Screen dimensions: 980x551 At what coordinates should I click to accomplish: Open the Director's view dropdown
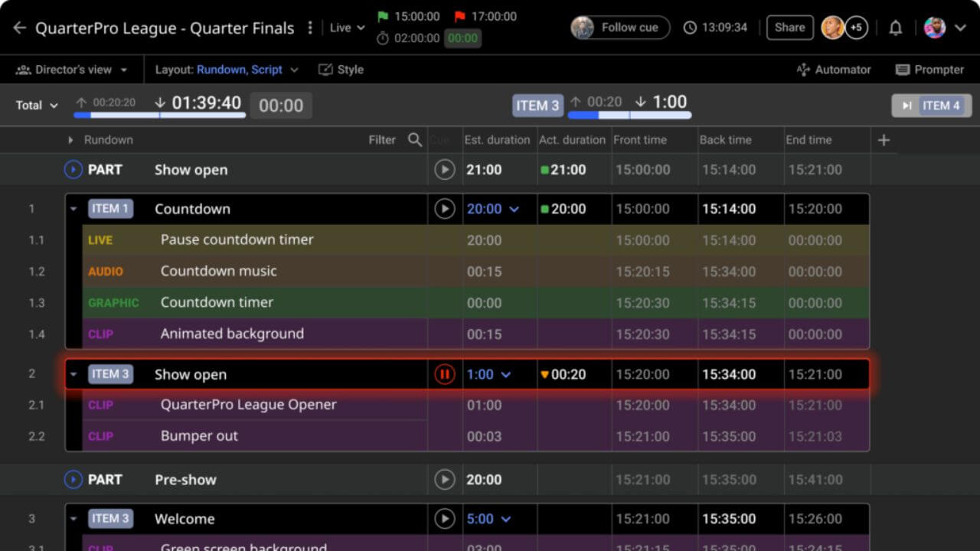tap(72, 70)
